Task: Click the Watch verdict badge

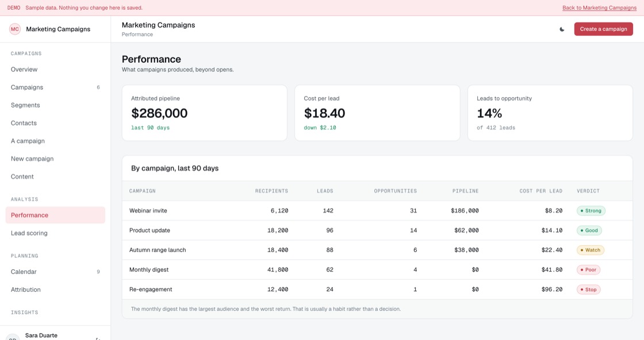Action: click(x=591, y=250)
